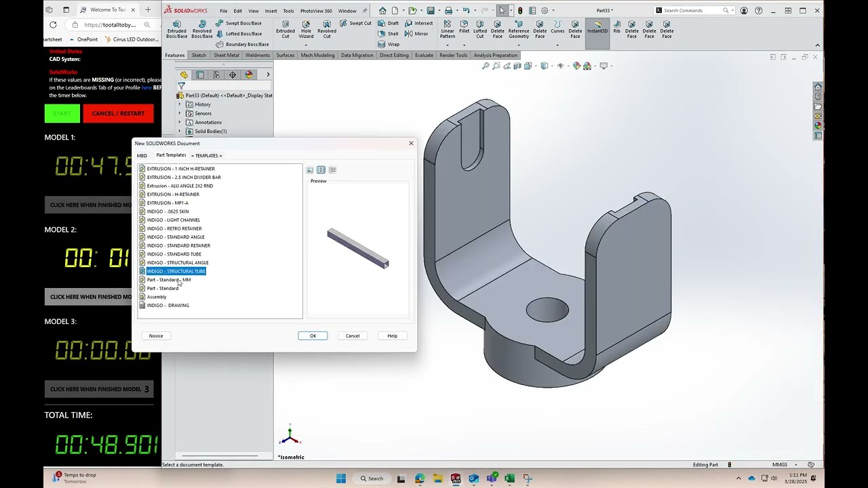868x488 pixels.
Task: Switch dialog to list details view icon
Action: [332, 170]
